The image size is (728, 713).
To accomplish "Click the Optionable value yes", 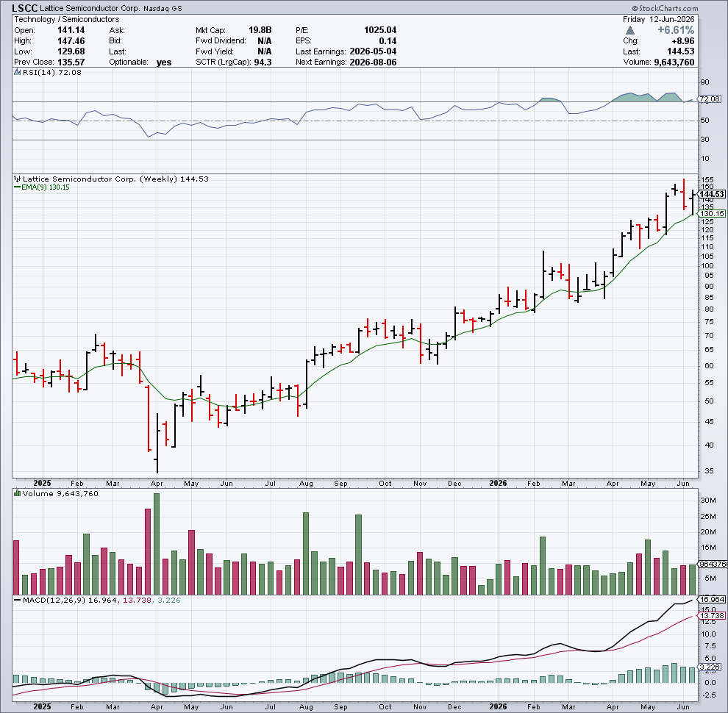I will coord(164,62).
